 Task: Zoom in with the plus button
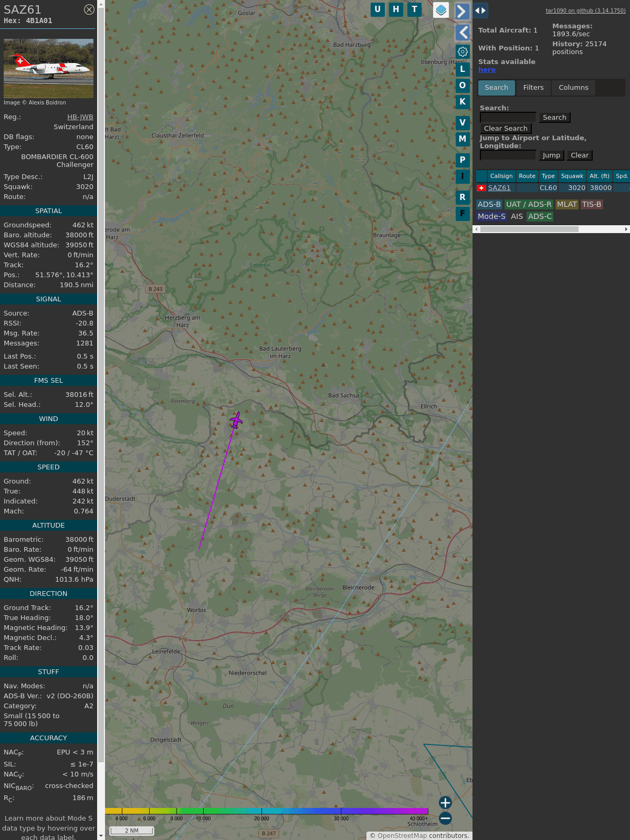(x=445, y=802)
